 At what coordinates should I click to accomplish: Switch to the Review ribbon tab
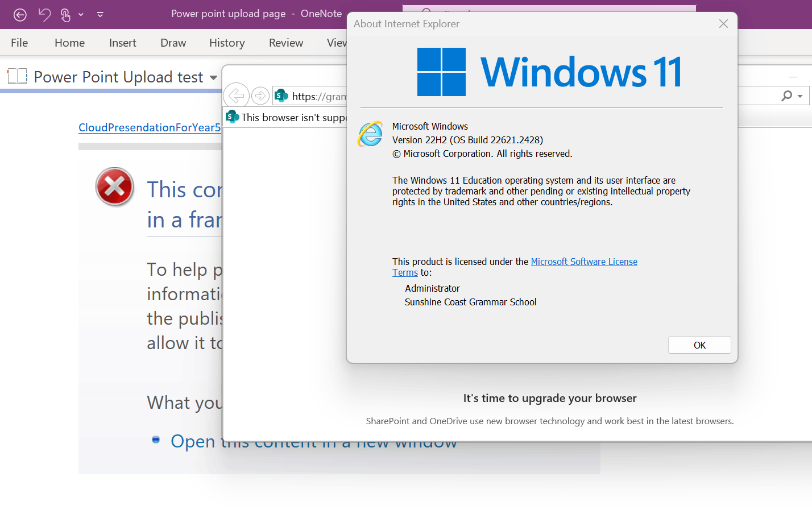pyautogui.click(x=286, y=43)
